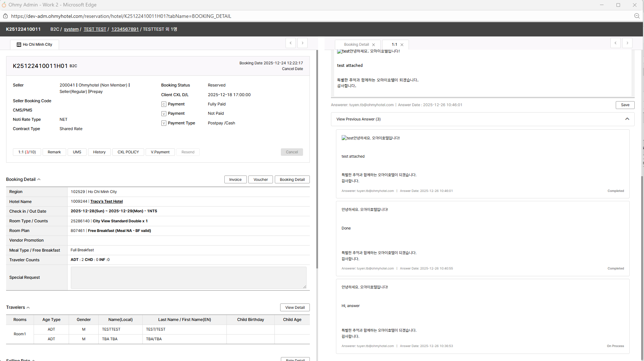Click left panel next arrow icon
The image size is (644, 361).
(302, 43)
